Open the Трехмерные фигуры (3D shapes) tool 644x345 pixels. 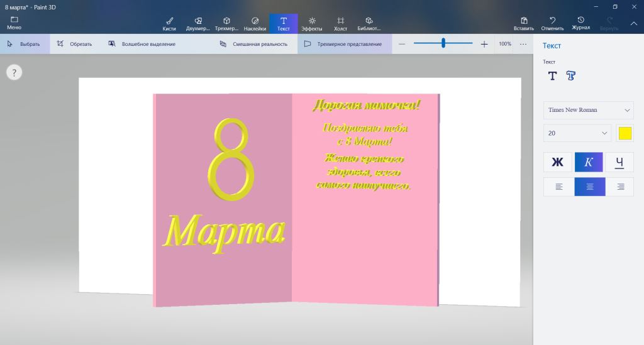[x=226, y=23]
